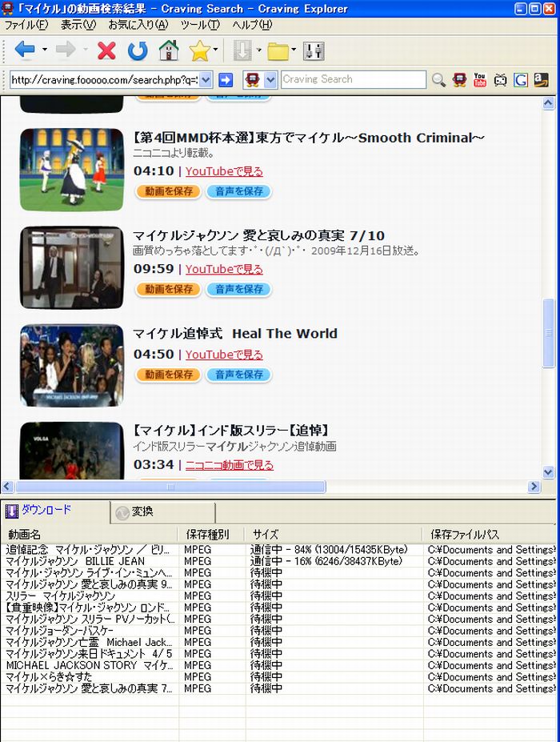Expand the yellow folder dropdown arrow
Viewport: 560px width, 742px height.
pos(294,51)
